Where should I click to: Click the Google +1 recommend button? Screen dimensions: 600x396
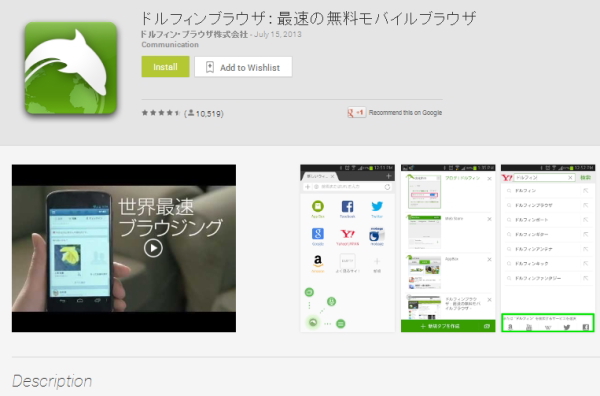356,112
